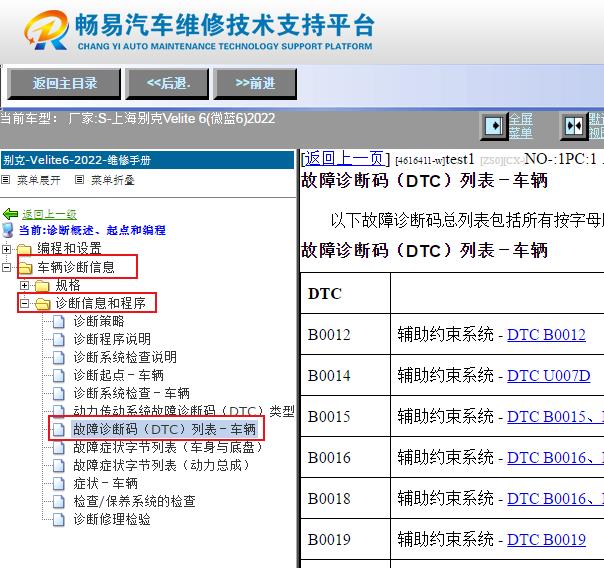The width and height of the screenshot is (604, 568).
Task: Collapse the 诊断信息和程序 tree node
Action: [24, 303]
